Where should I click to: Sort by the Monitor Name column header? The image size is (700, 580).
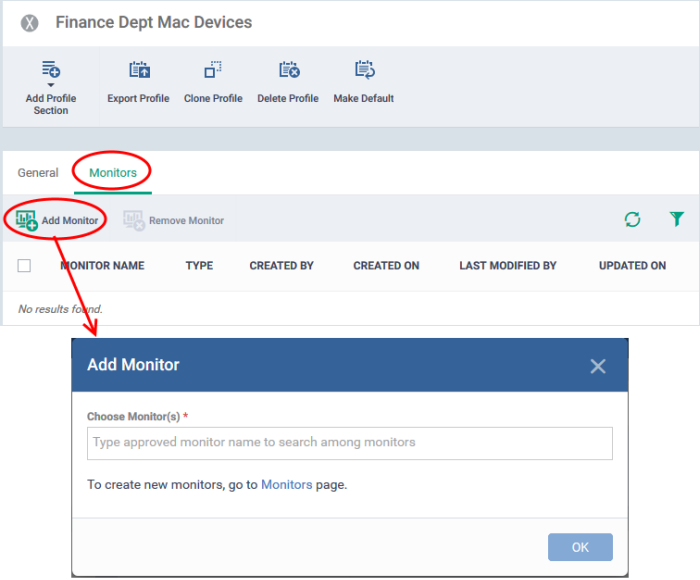click(102, 266)
